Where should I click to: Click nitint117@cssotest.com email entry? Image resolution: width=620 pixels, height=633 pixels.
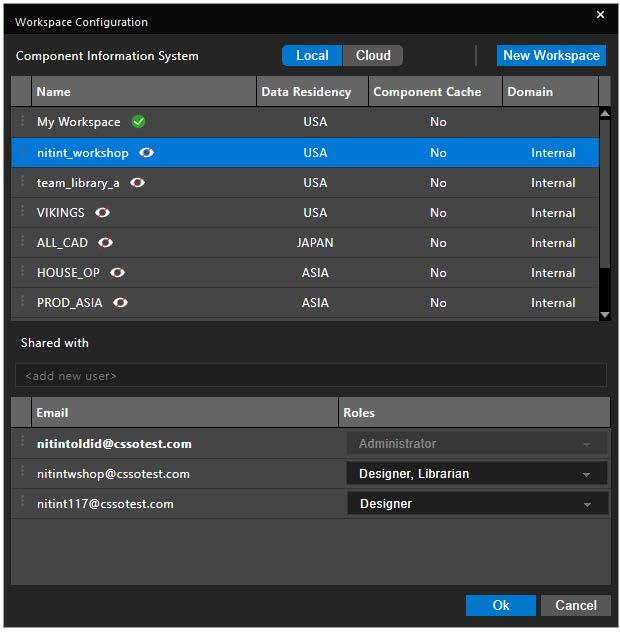[105, 504]
